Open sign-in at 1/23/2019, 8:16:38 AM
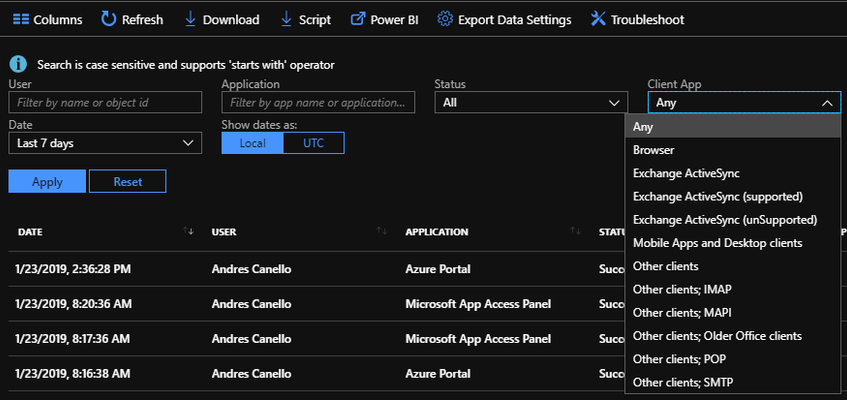 click(73, 374)
